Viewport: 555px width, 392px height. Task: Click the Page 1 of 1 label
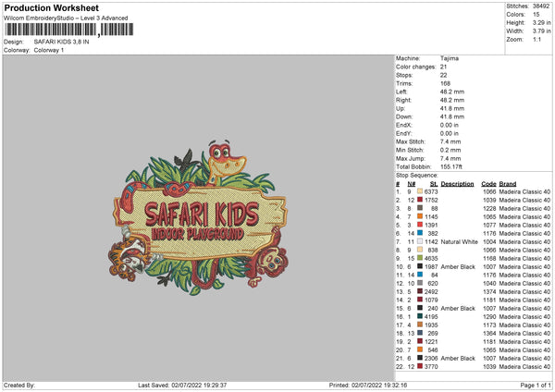pyautogui.click(x=536, y=385)
